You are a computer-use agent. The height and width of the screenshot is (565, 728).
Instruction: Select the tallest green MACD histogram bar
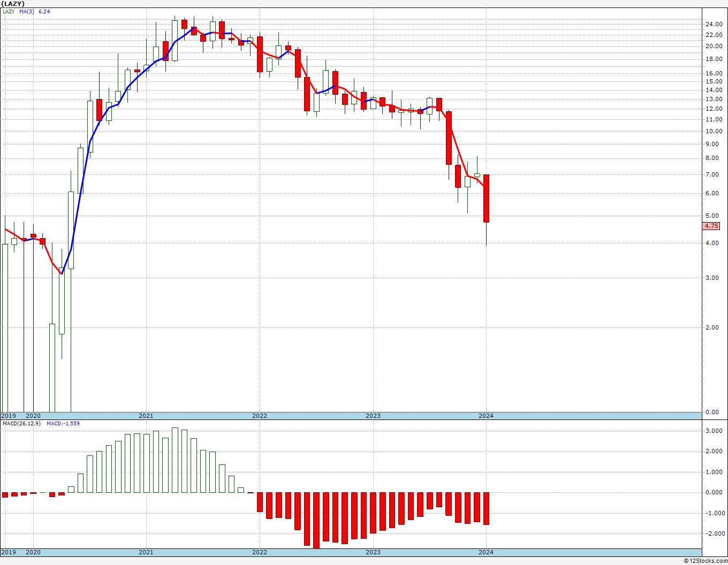(175, 460)
